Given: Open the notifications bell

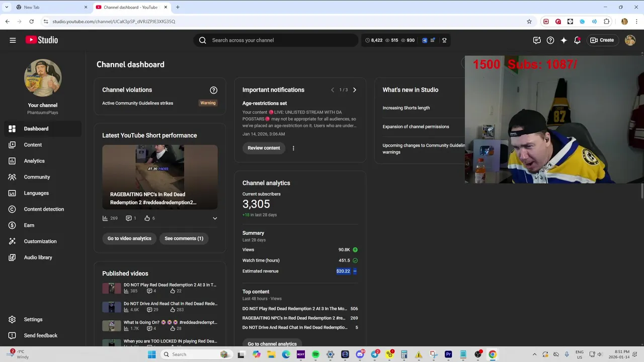Looking at the screenshot, I should click(577, 40).
